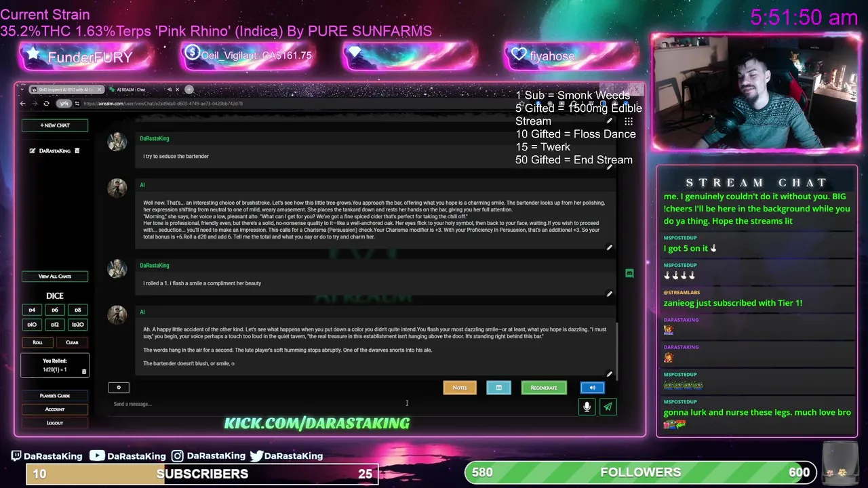Image resolution: width=868 pixels, height=488 pixels.
Task: Edit the 'i try to seduce the bartender' message
Action: [x=609, y=167]
